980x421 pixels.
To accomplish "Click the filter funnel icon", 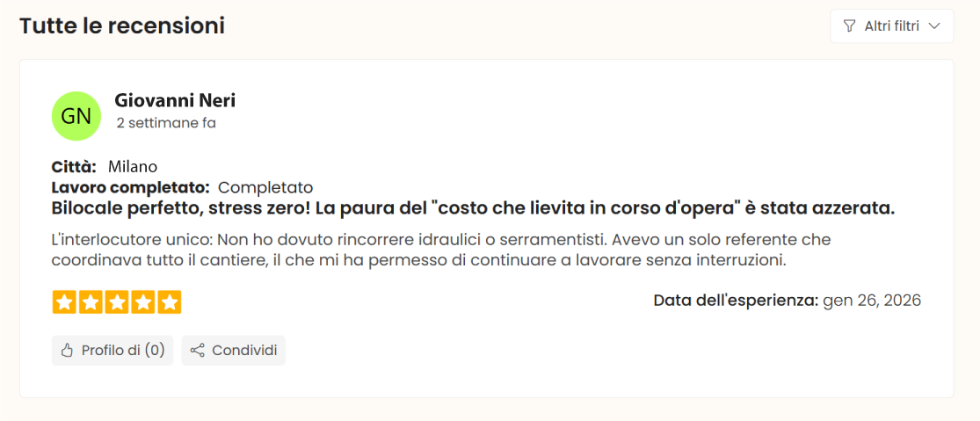I will [849, 26].
